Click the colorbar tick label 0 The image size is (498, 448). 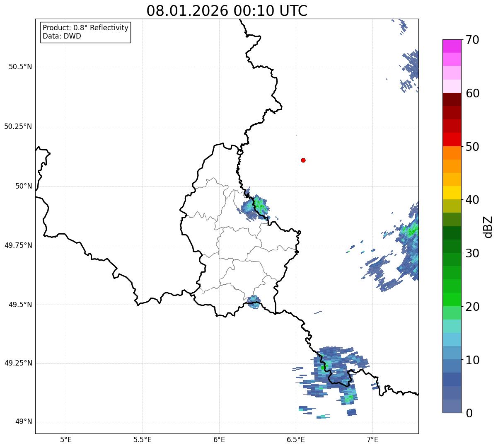(469, 413)
